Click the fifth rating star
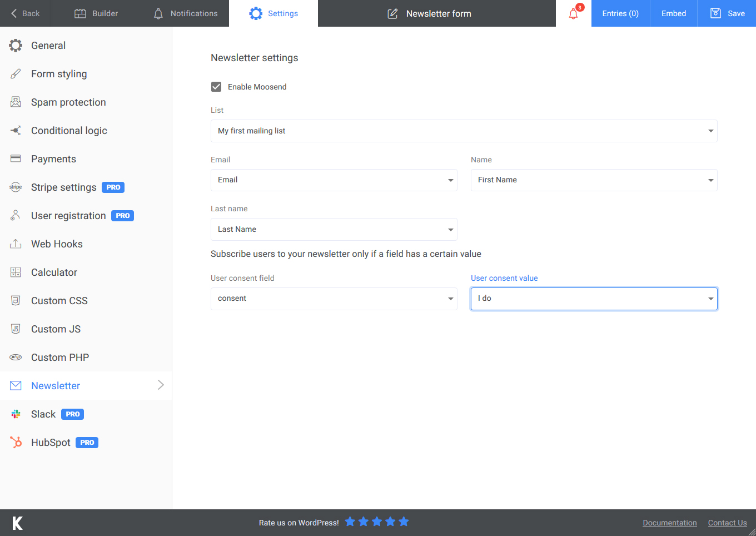 404,522
